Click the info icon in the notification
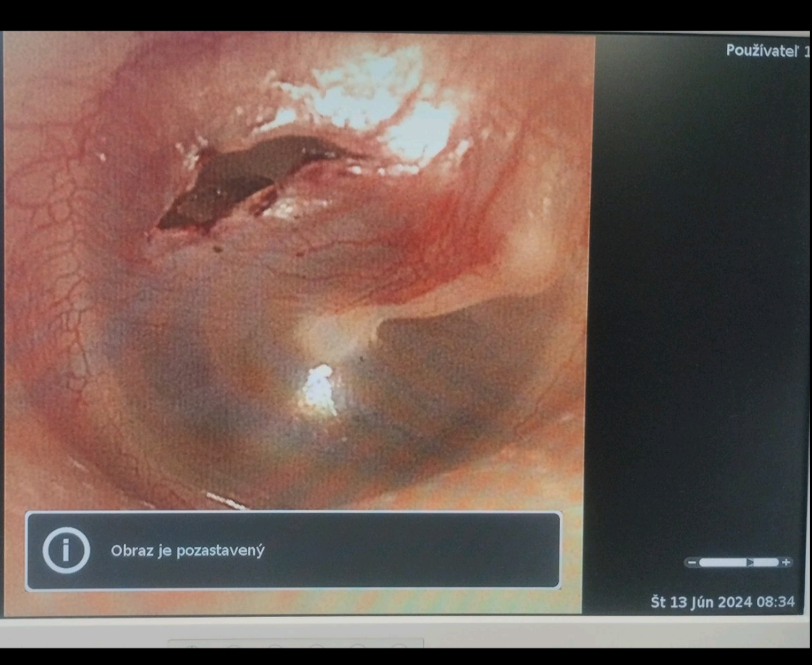 (x=66, y=550)
